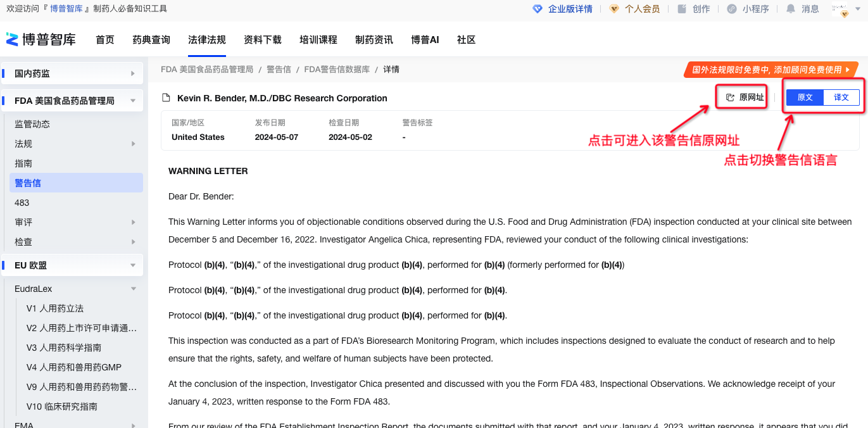Open 社区 navigation tab

coord(467,39)
